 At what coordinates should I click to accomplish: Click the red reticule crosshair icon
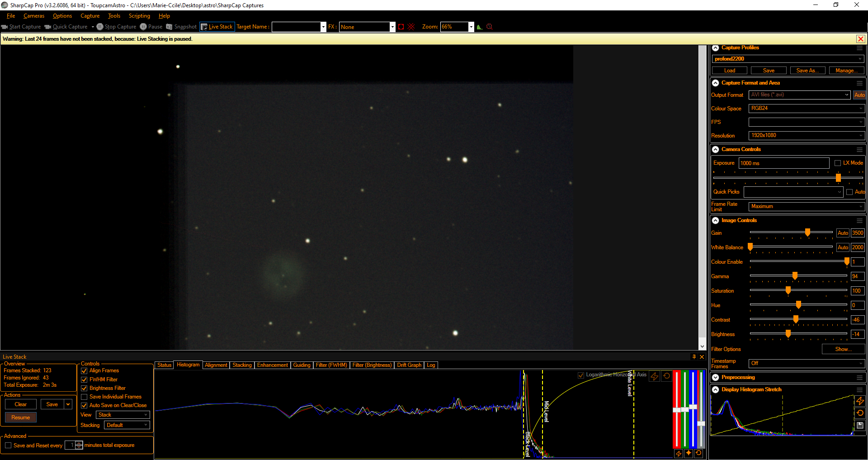[x=411, y=27]
